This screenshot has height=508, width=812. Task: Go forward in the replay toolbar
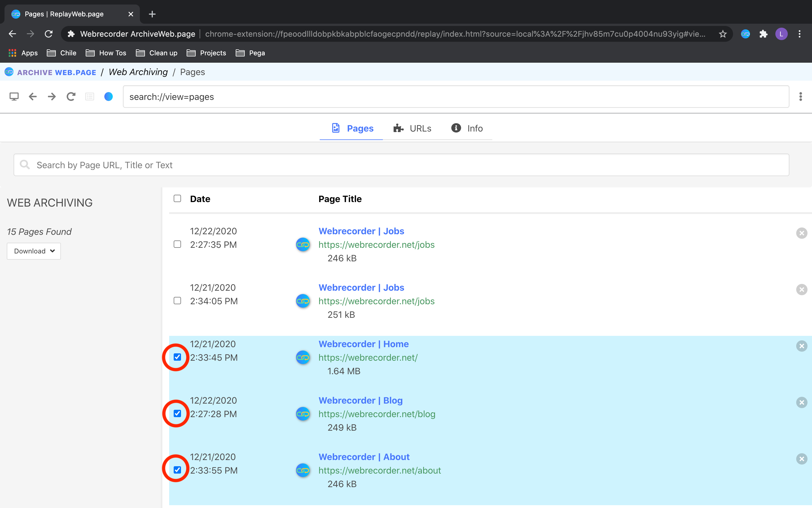pyautogui.click(x=52, y=97)
